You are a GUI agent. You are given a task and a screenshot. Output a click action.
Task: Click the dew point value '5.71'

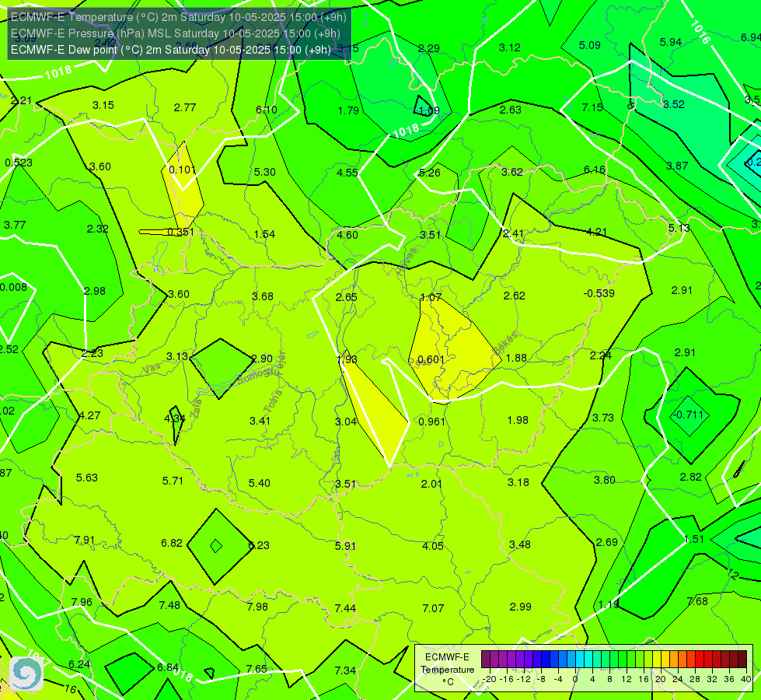[173, 481]
